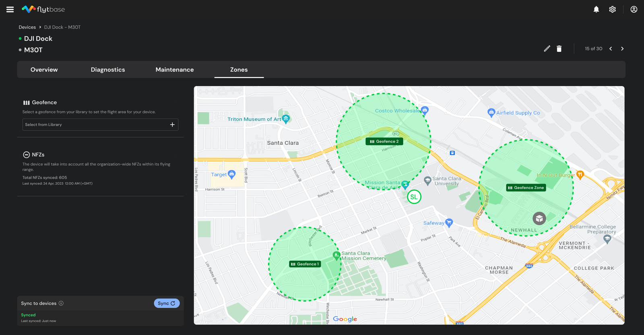Open the settings gear
Image resolution: width=644 pixels, height=335 pixels.
pos(612,9)
